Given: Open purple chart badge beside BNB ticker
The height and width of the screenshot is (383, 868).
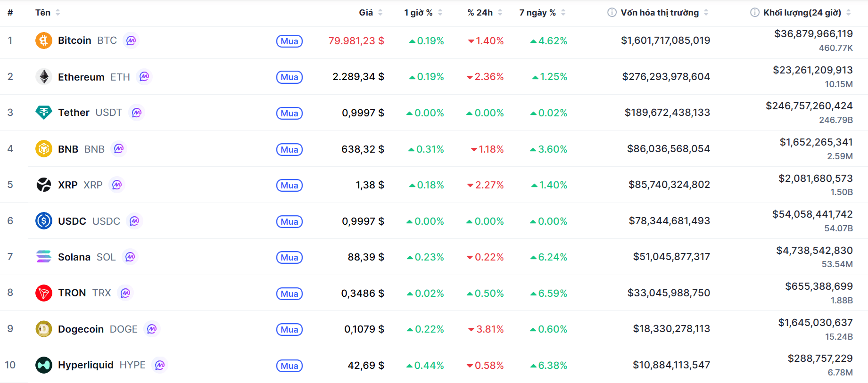Looking at the screenshot, I should click(119, 149).
